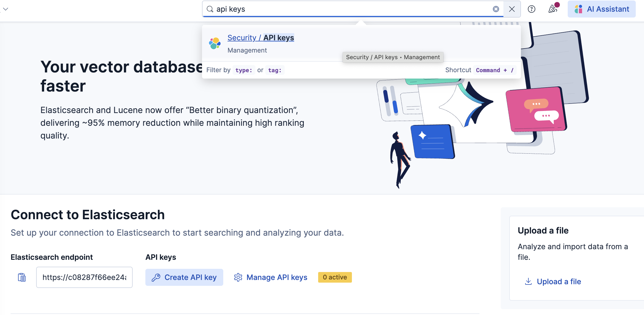Clear search text with circle-x icon

point(496,9)
